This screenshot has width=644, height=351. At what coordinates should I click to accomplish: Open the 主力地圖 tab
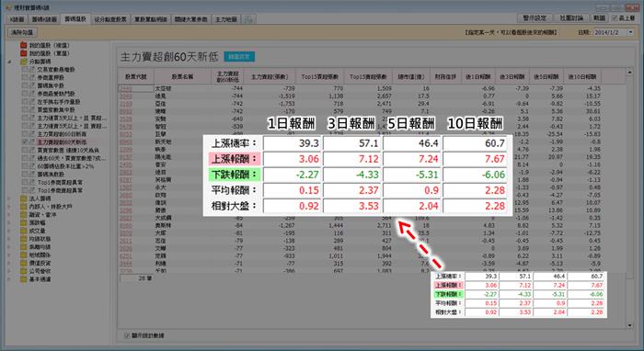226,19
